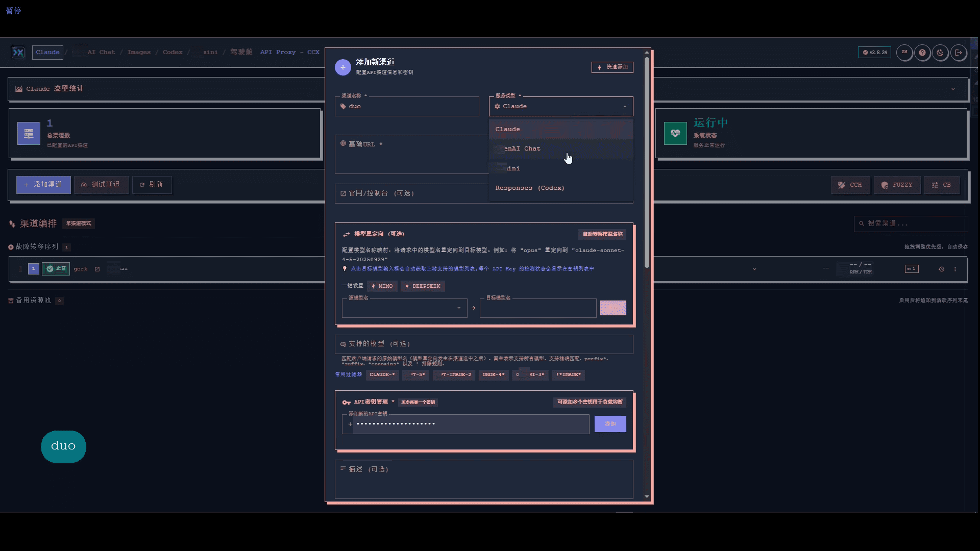Select the 驾驶舱 tab in header
The image size is (980, 551).
tap(241, 52)
